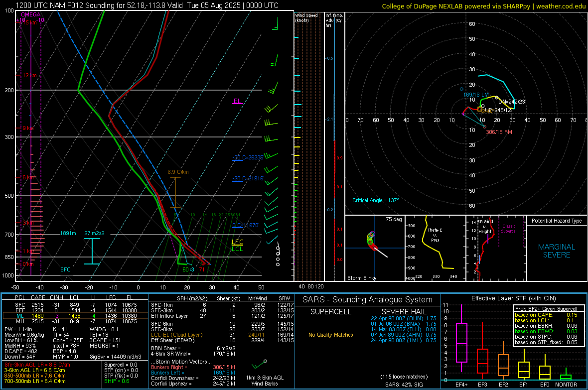Click the '6.9 C/km' lapse rate label

pyautogui.click(x=178, y=172)
